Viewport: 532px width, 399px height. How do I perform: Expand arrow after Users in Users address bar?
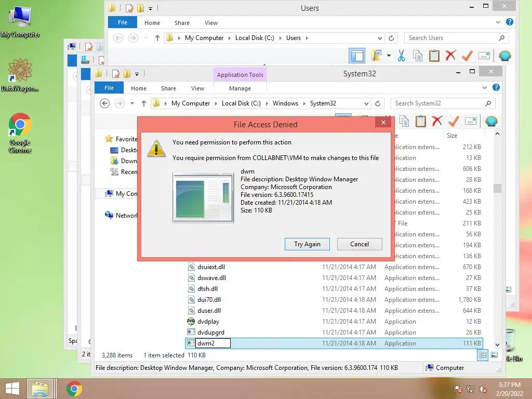307,38
